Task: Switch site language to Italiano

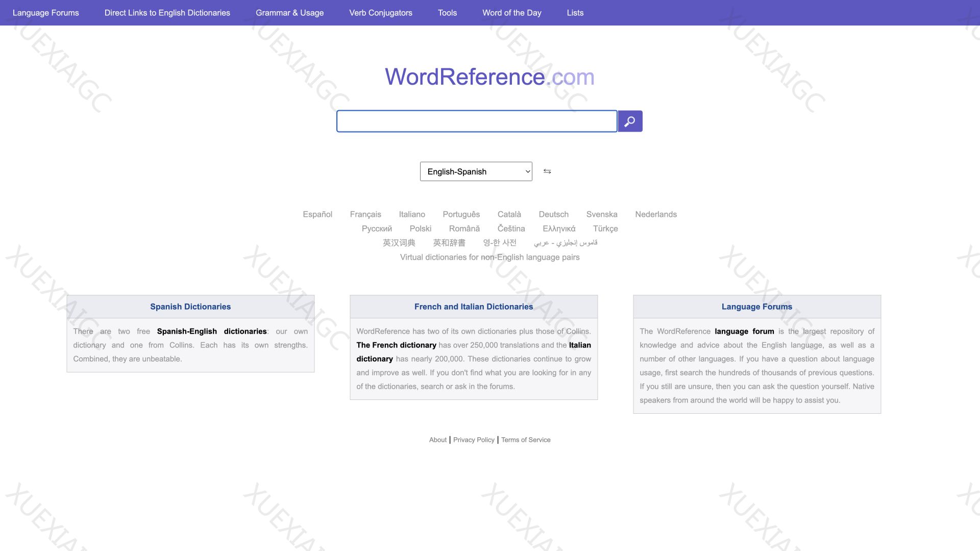Action: tap(412, 214)
